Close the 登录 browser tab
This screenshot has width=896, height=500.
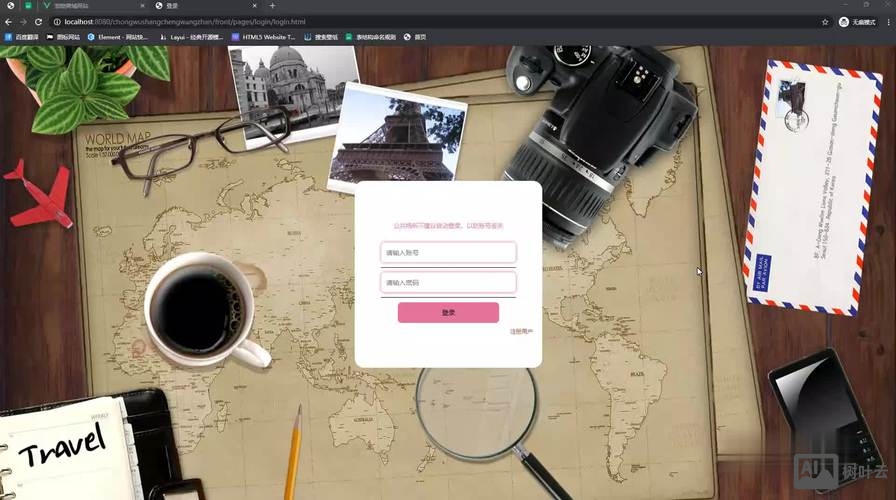point(256,6)
